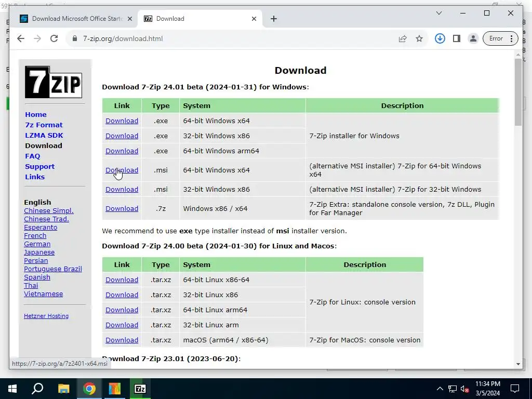Viewport: 532px width, 399px height.
Task: Download .tar.xz for macOS
Action: click(122, 340)
